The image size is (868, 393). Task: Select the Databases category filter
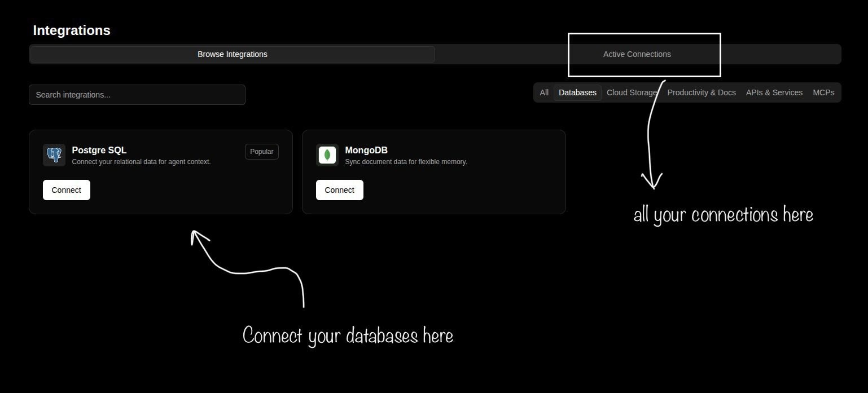pyautogui.click(x=577, y=92)
